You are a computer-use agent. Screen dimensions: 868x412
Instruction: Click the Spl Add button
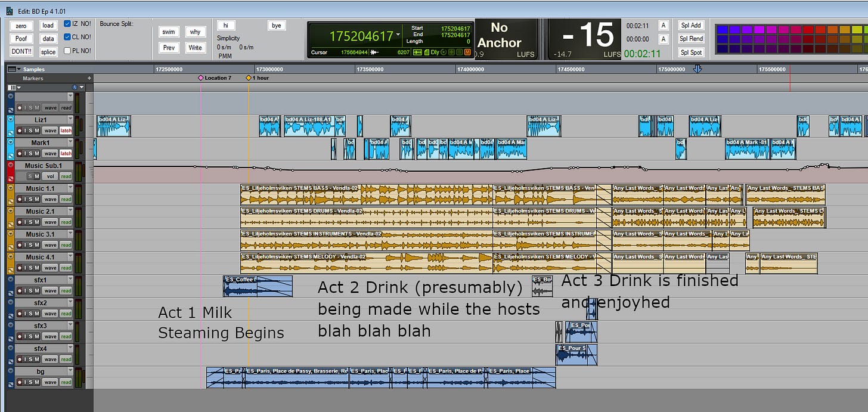691,25
